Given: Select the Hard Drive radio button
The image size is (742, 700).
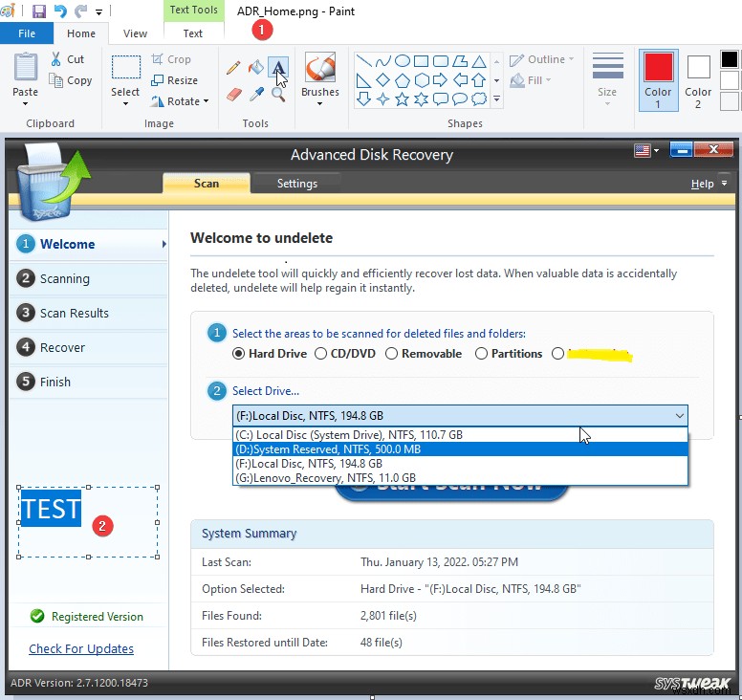Looking at the screenshot, I should tap(238, 354).
